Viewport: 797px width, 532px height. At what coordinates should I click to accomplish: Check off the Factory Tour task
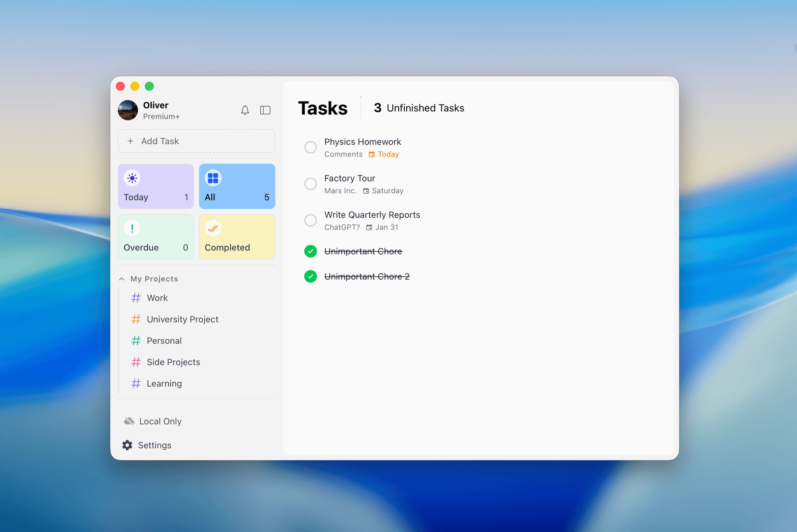coord(310,184)
